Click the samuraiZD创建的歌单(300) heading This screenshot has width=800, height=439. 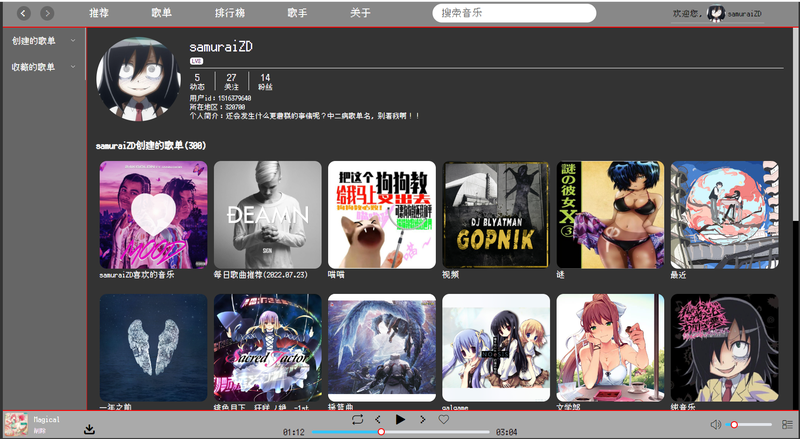151,146
